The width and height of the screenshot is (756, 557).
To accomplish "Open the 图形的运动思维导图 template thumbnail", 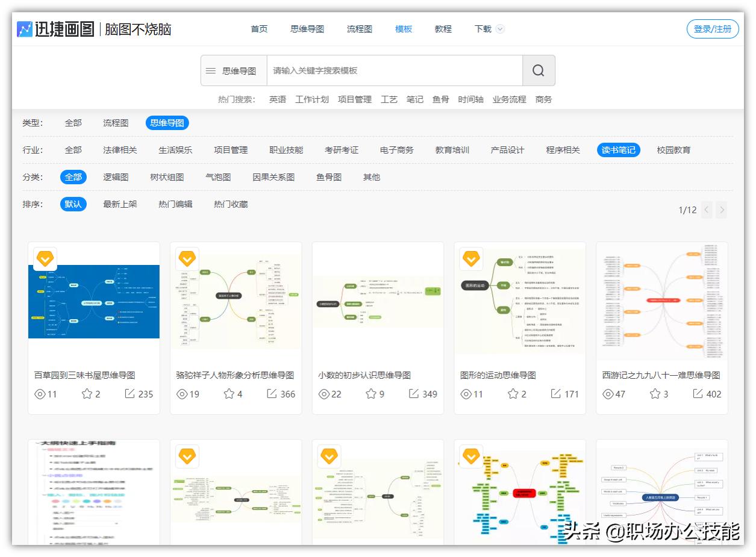I will point(520,301).
